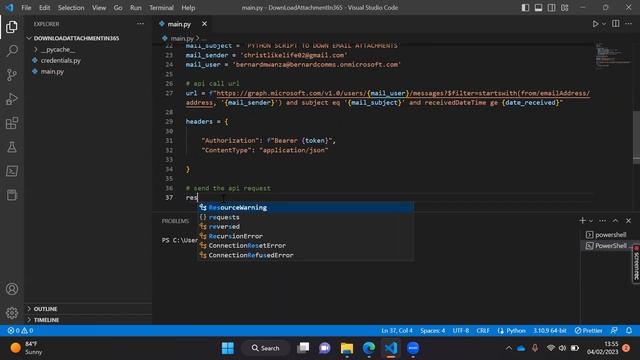This screenshot has height=360, width=640.
Task: Toggle panel layout button
Action: click(x=538, y=7)
